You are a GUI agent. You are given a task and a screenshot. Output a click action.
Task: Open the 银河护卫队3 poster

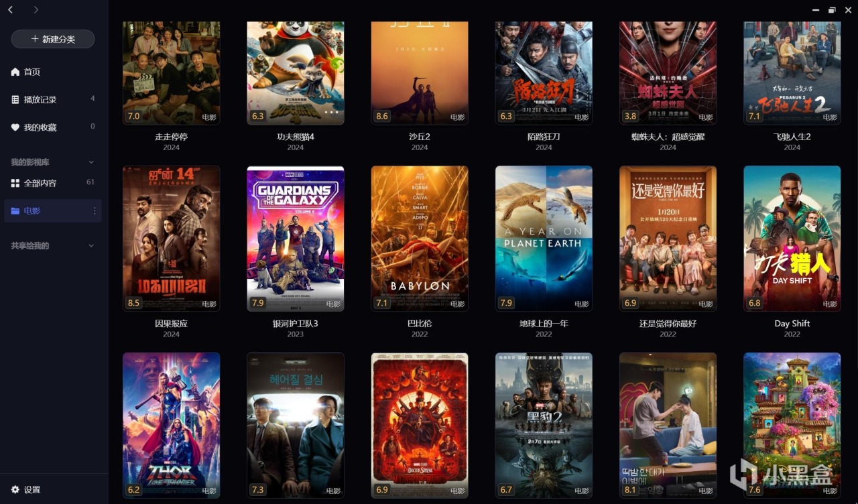pyautogui.click(x=296, y=239)
